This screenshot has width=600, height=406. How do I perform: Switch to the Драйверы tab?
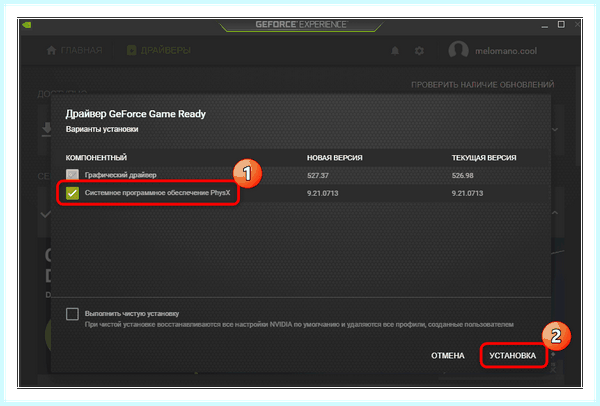(159, 51)
